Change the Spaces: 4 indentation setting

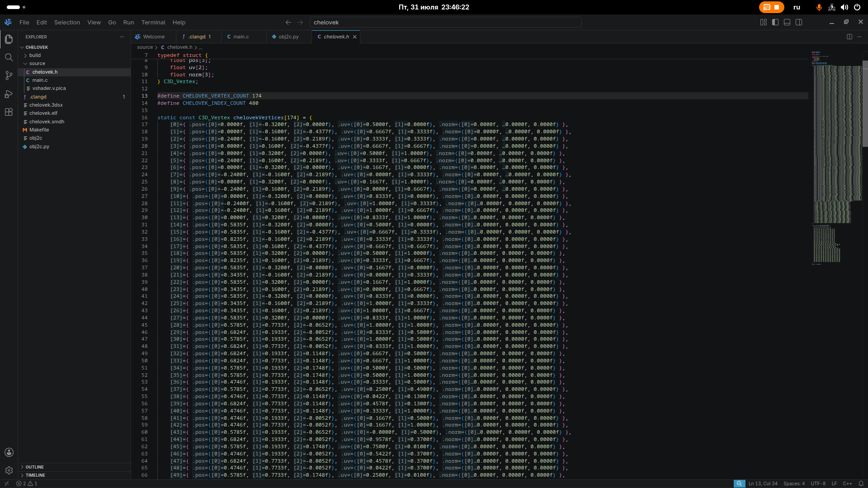(794, 483)
